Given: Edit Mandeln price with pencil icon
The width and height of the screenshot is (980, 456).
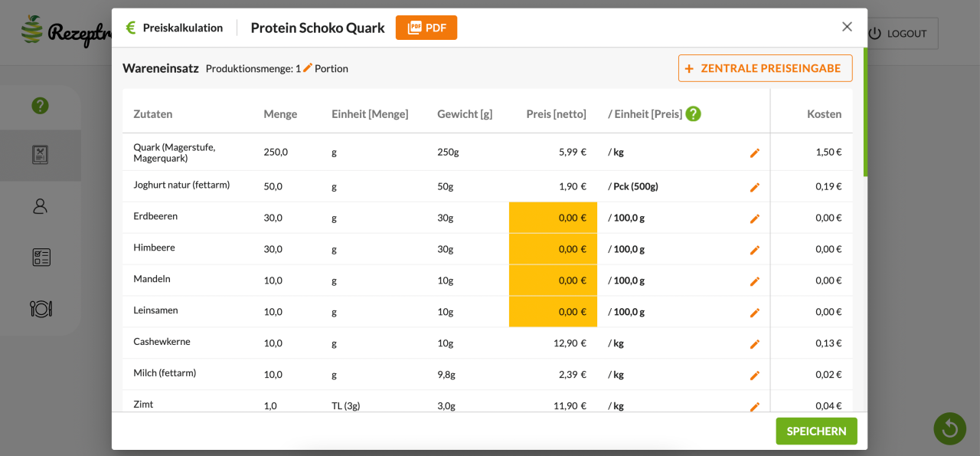Looking at the screenshot, I should 754,281.
